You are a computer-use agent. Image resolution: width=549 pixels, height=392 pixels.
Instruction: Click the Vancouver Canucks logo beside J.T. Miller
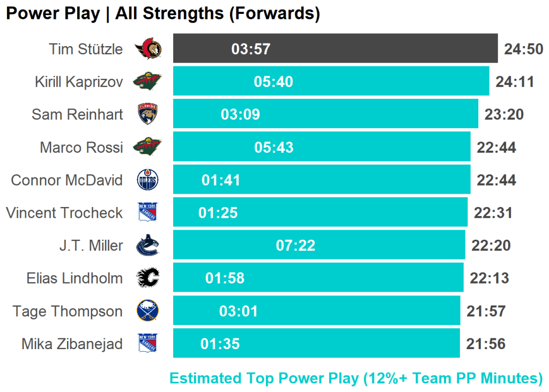pos(148,246)
